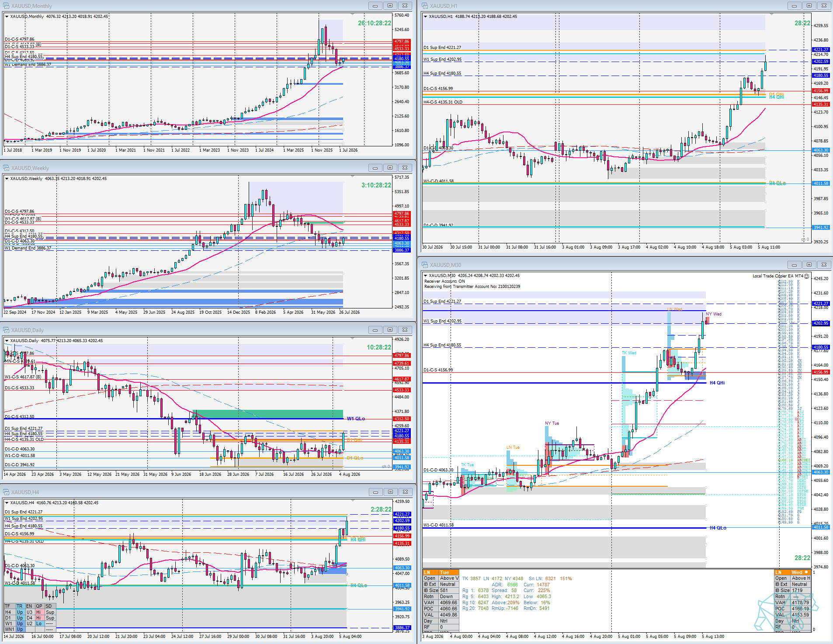Click the VAH value 4178.79

point(800,602)
